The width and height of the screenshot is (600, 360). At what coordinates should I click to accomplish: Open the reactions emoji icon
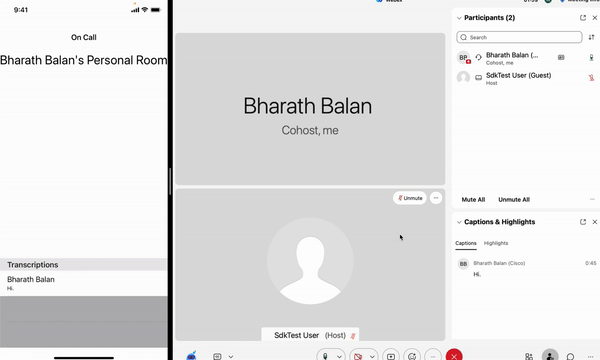point(412,356)
